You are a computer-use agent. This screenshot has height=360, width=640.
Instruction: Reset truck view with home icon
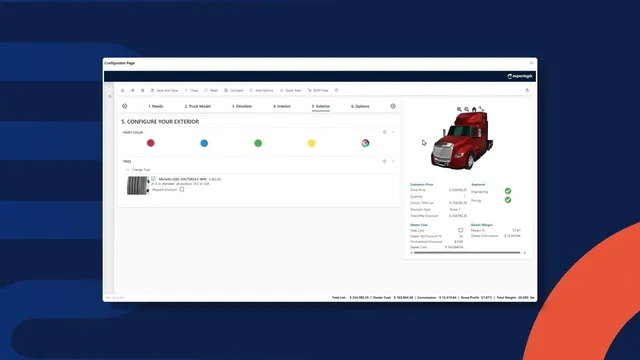[474, 109]
